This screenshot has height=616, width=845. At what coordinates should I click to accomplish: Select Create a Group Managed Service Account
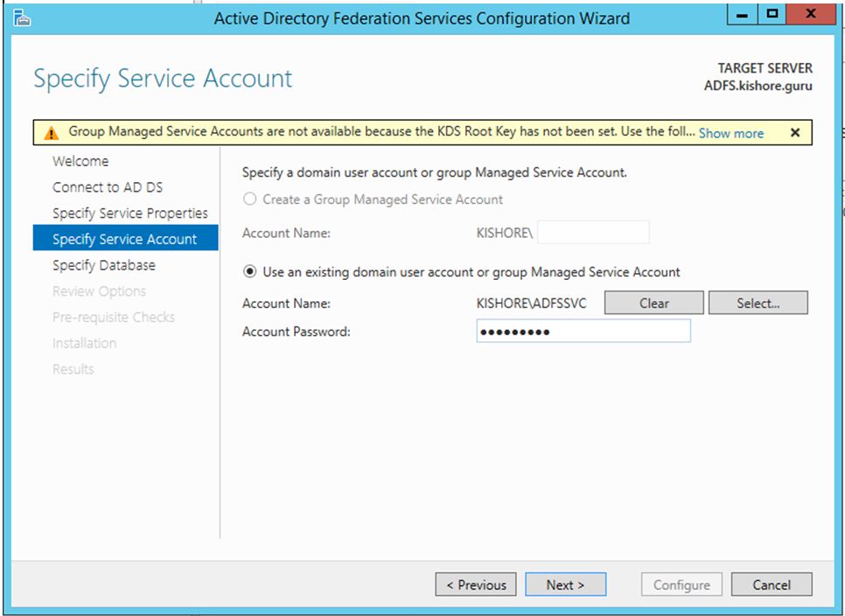point(250,199)
